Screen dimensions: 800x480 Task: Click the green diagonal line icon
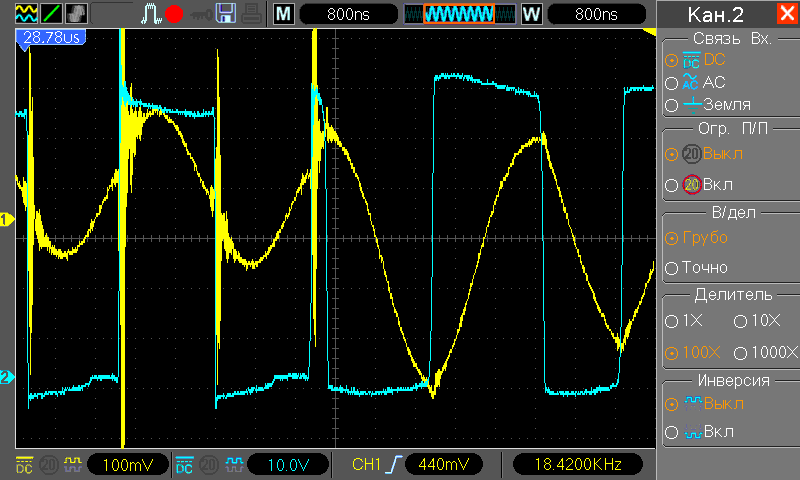click(52, 13)
